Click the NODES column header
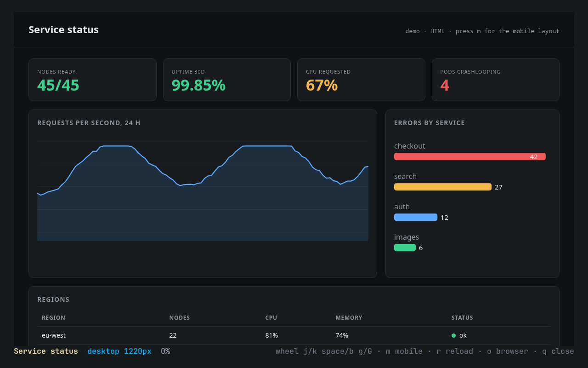Screen dimensions: 588x368 click(180, 318)
